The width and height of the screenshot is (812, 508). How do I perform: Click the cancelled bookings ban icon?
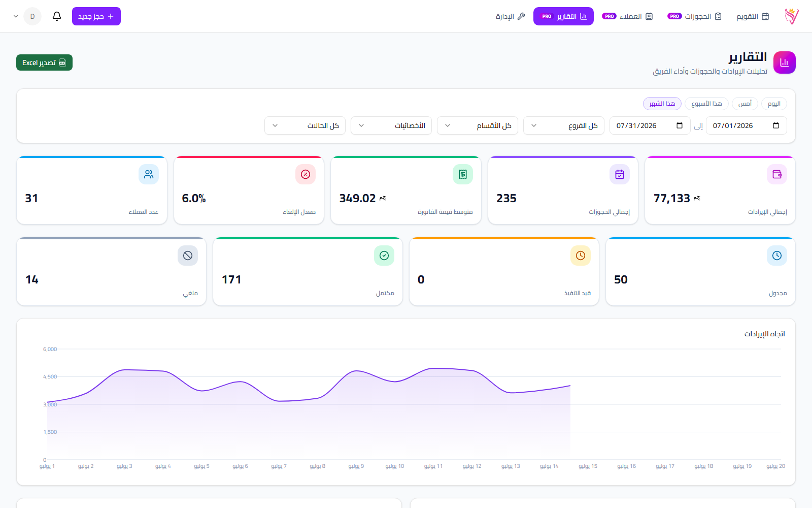pyautogui.click(x=188, y=256)
